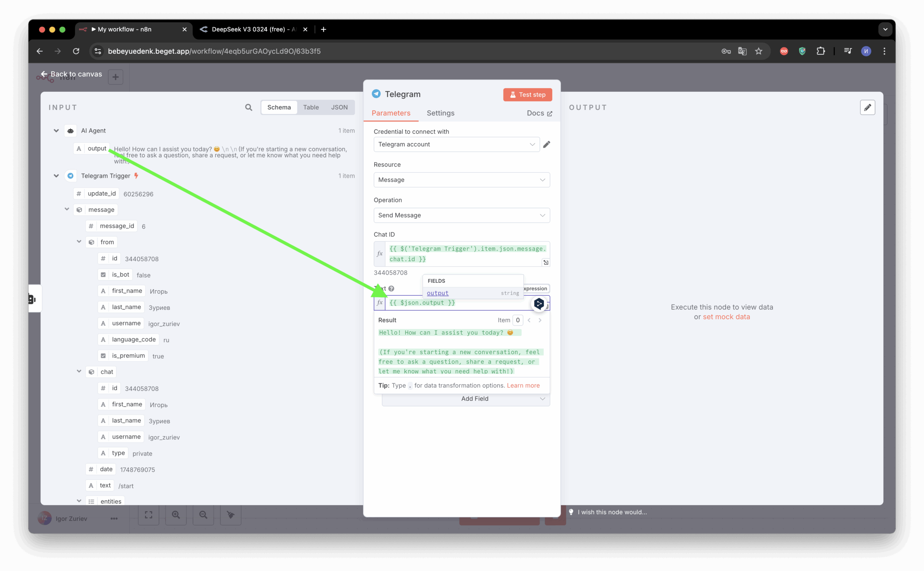Expand the Chat ID expression editor

coord(546,262)
